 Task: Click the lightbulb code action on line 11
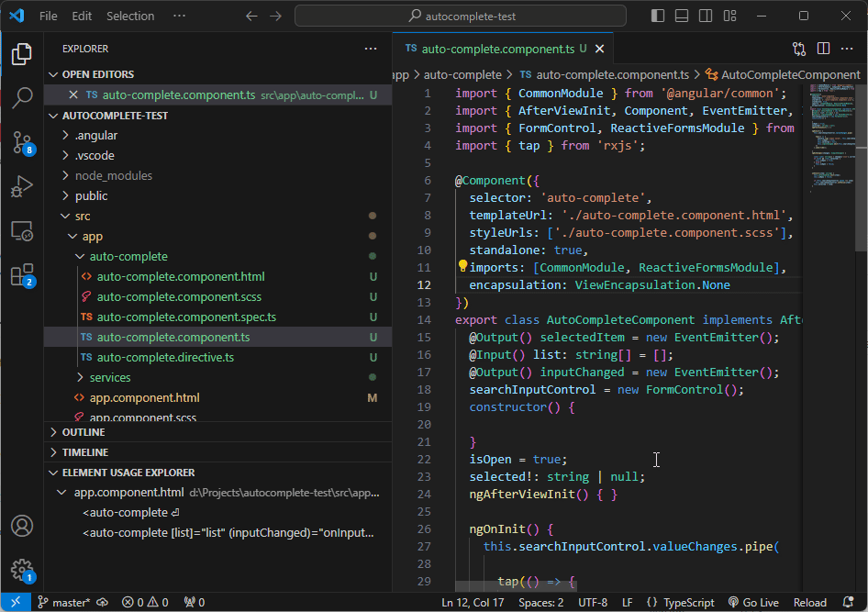point(463,267)
